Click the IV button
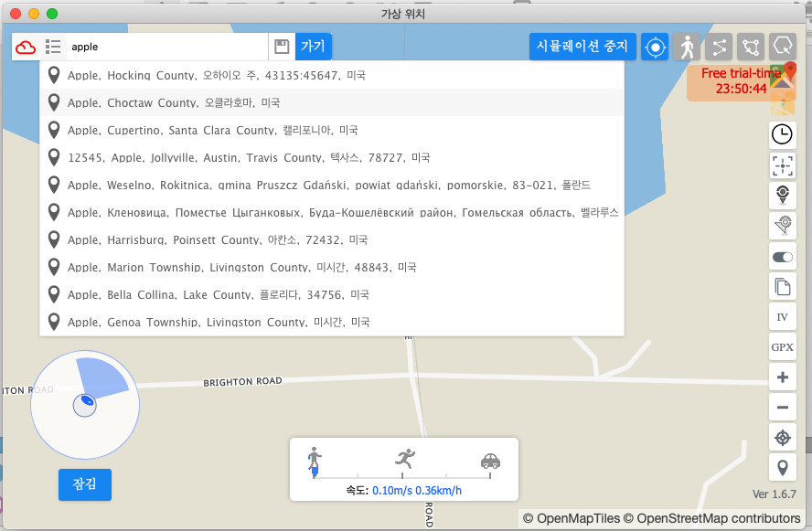 click(x=782, y=317)
